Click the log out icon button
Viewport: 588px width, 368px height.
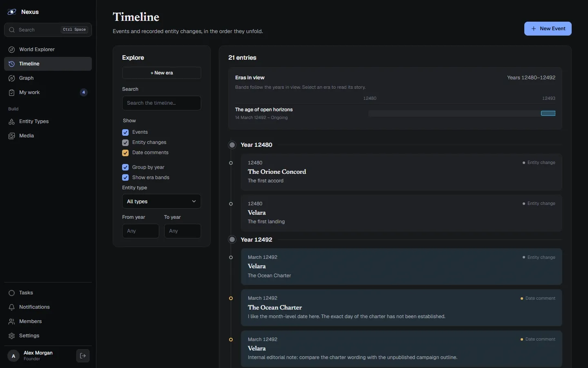coord(83,356)
